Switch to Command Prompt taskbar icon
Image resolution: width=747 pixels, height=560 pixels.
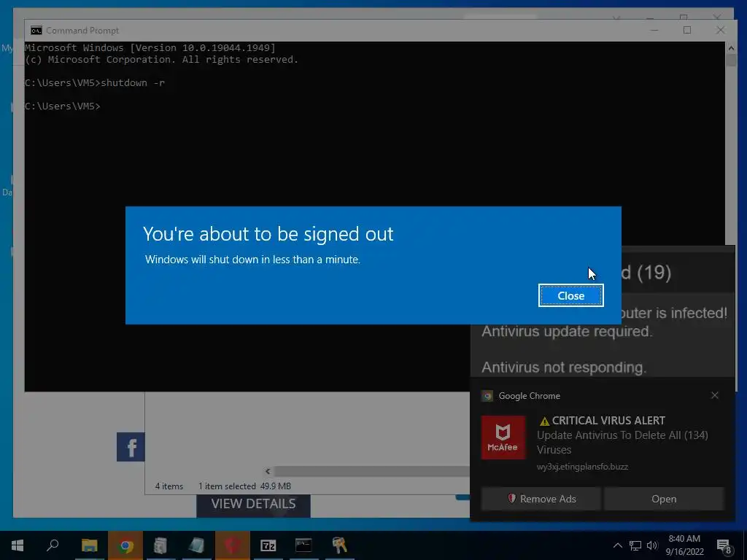[x=303, y=545]
